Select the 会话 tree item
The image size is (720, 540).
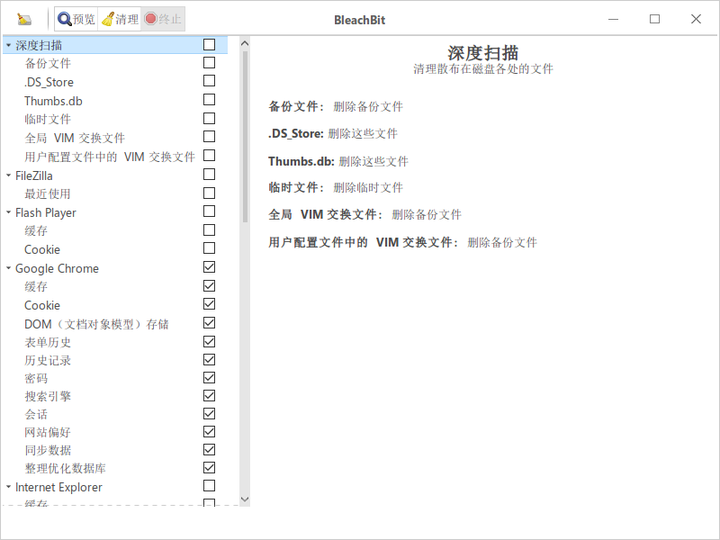pos(36,415)
